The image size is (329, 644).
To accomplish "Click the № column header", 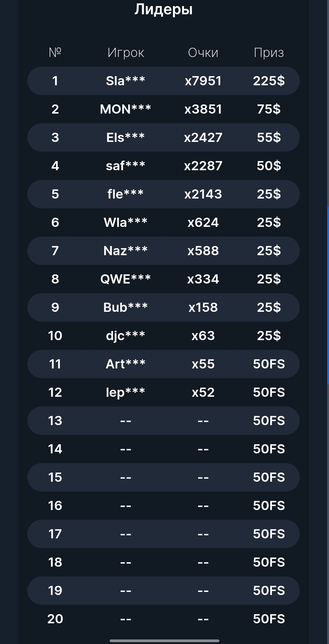I will (x=55, y=53).
